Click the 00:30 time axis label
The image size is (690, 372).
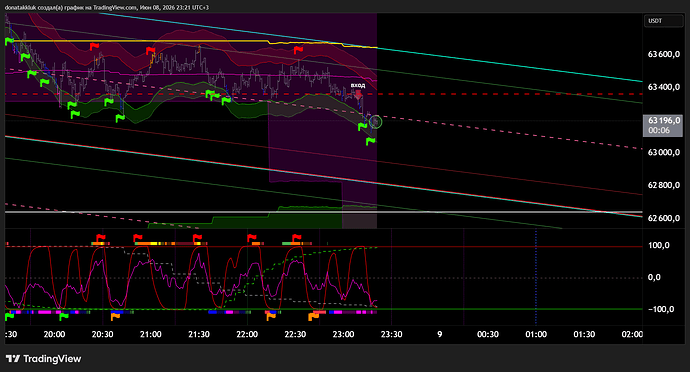(488, 335)
